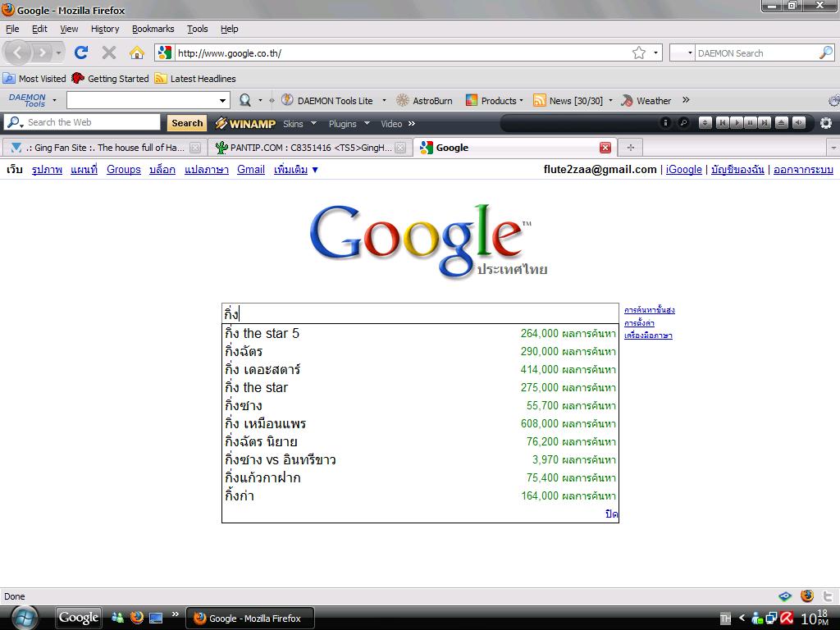Screen dimensions: 840x630
Task: Click the DAEMON toolbar magnifier search icon
Action: click(x=244, y=100)
